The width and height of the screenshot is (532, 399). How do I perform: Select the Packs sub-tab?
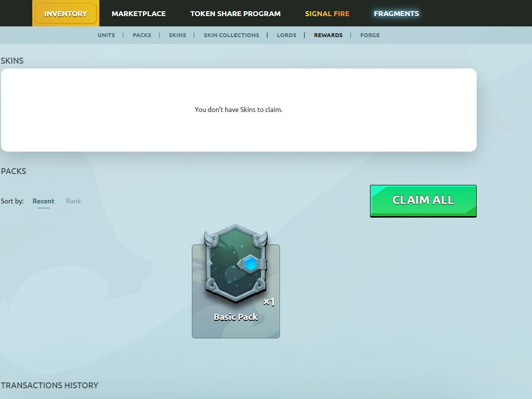click(x=142, y=35)
